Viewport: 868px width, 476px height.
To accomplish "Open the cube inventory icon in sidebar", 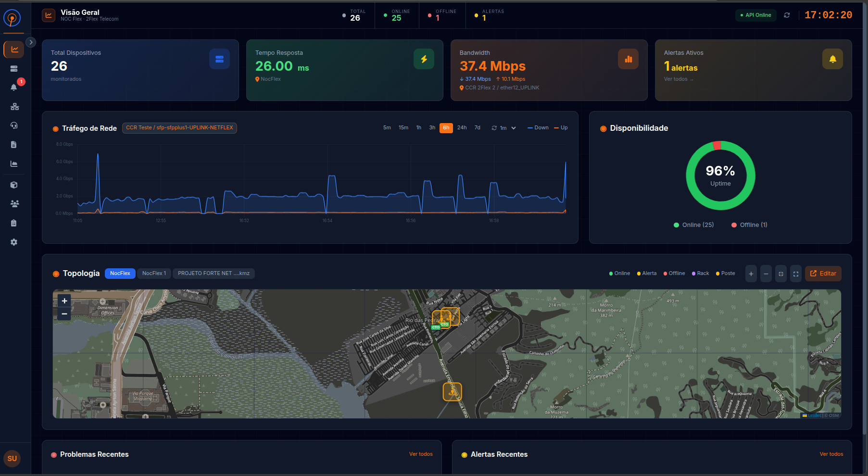I will [14, 185].
